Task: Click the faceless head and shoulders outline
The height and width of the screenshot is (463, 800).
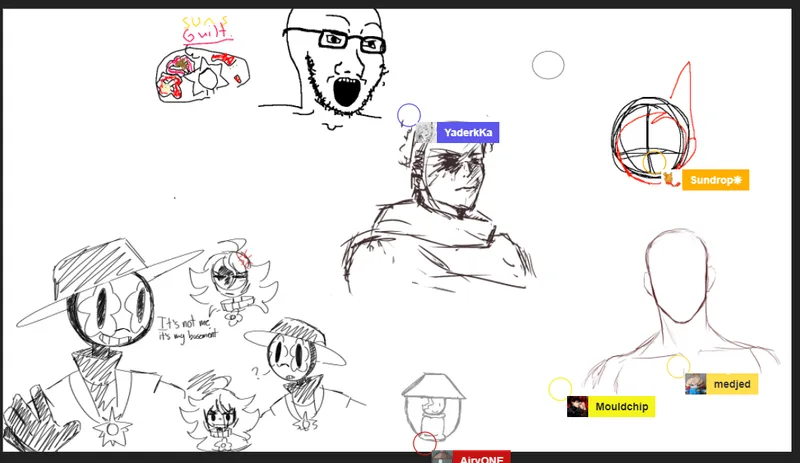Action: [680, 300]
